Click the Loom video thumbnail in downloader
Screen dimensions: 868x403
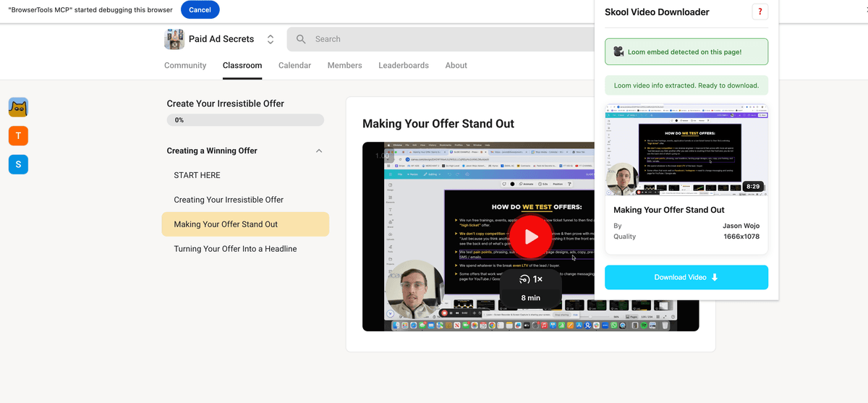coord(686,150)
